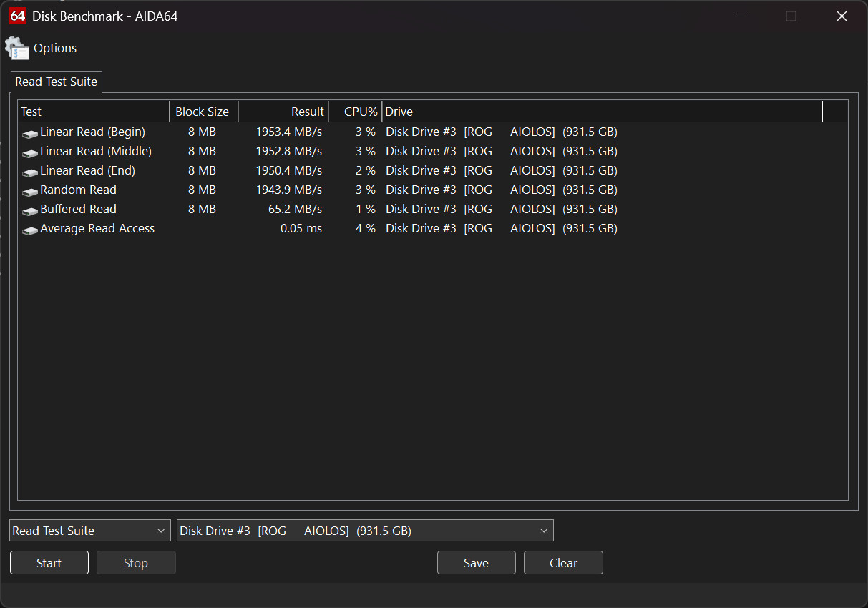Image resolution: width=868 pixels, height=608 pixels.
Task: Sort by the Block Size column header
Action: tap(203, 112)
